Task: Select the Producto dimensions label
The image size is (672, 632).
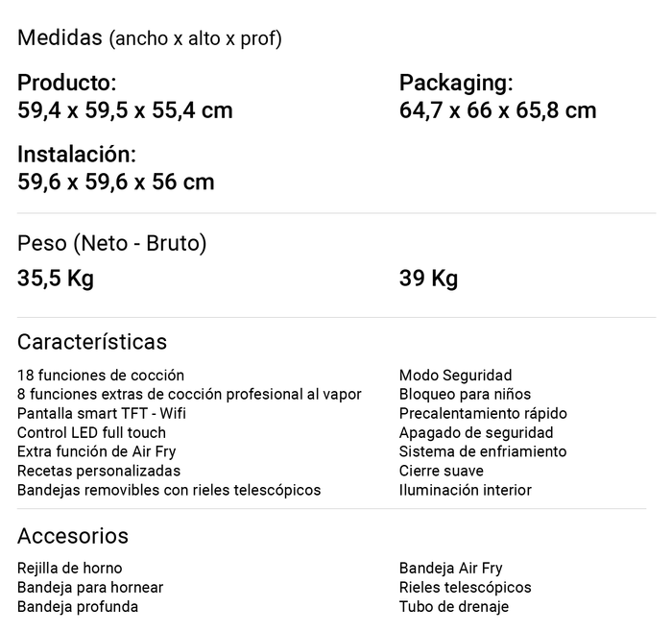Action: click(x=67, y=84)
